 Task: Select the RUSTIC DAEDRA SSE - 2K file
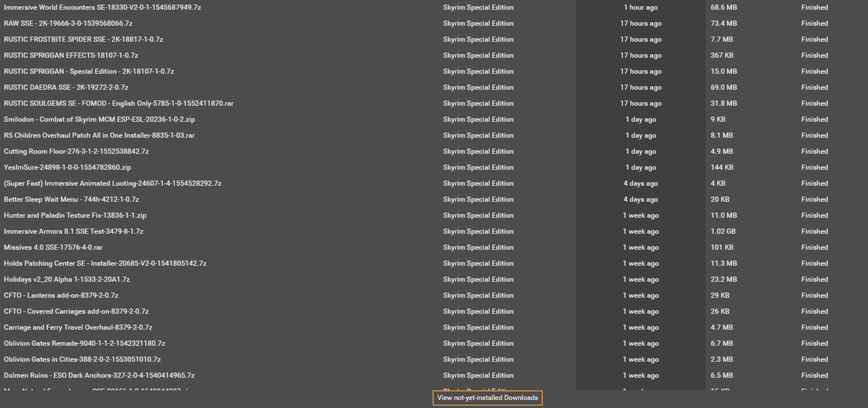pos(66,87)
